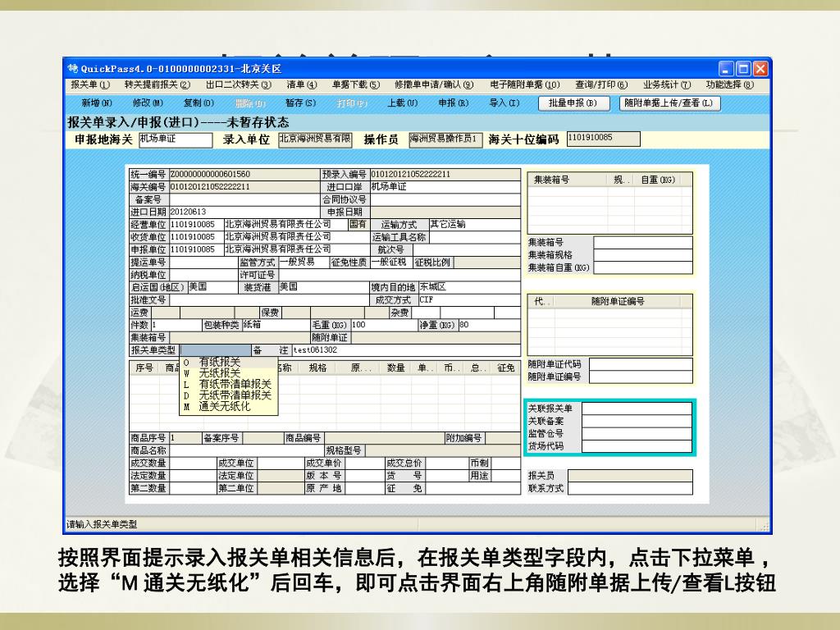The height and width of the screenshot is (630, 840).
Task: Click the 申报地海关 input field
Action: (176, 139)
